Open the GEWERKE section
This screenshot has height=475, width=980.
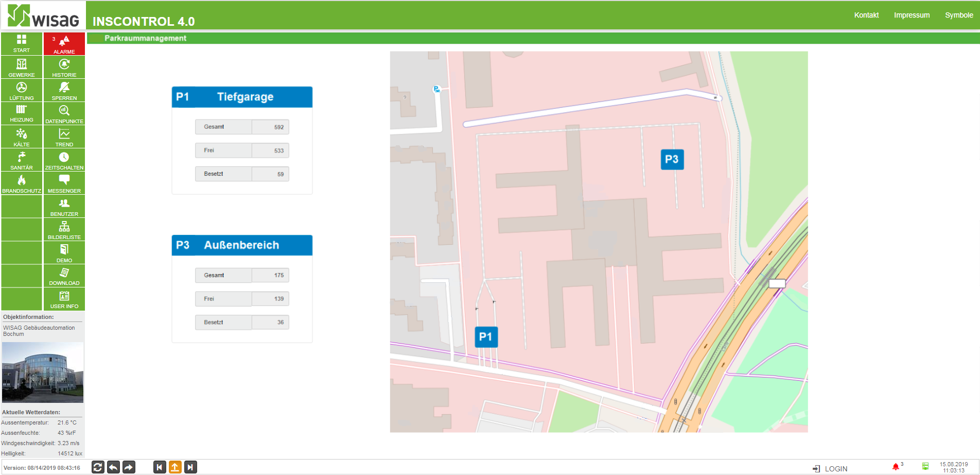pos(22,67)
